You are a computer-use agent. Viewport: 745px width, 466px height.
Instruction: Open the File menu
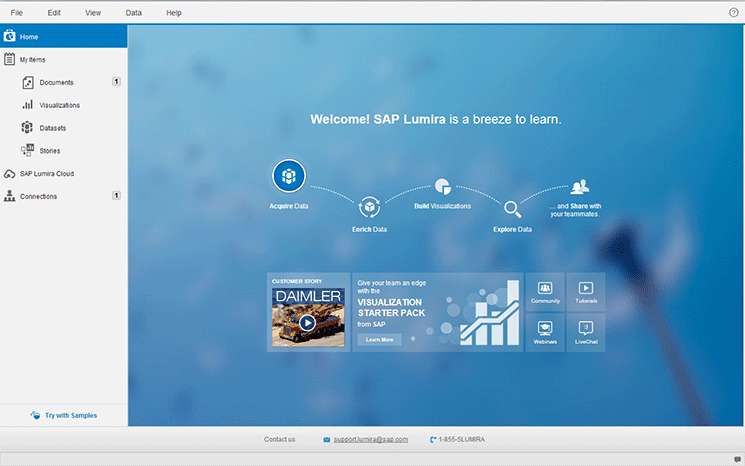[17, 12]
